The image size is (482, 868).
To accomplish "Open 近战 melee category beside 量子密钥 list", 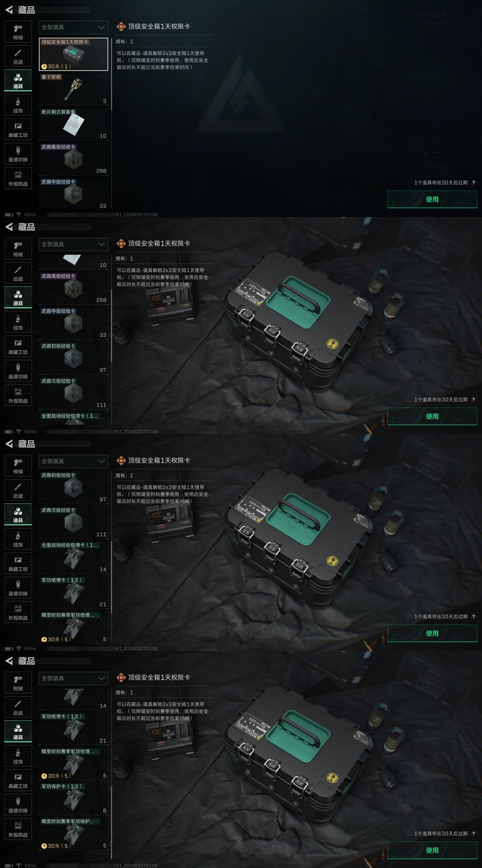I will pos(18,56).
